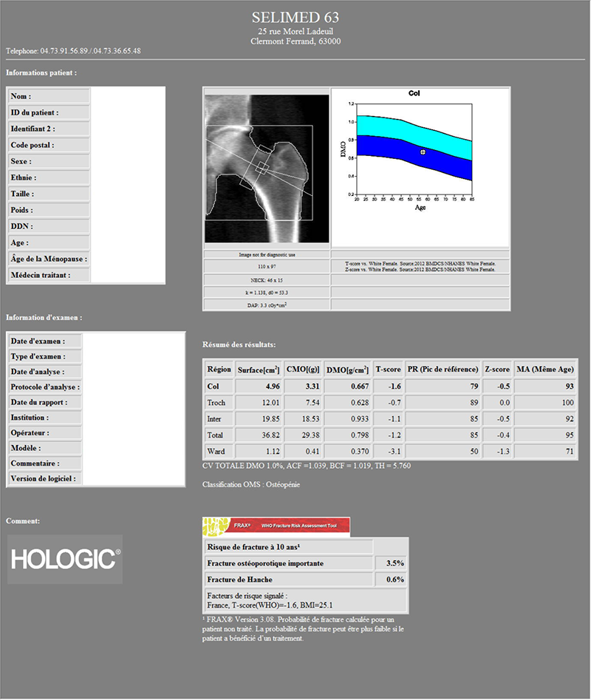591x700 pixels.
Task: Click the Hologic logo
Action: pyautogui.click(x=65, y=560)
